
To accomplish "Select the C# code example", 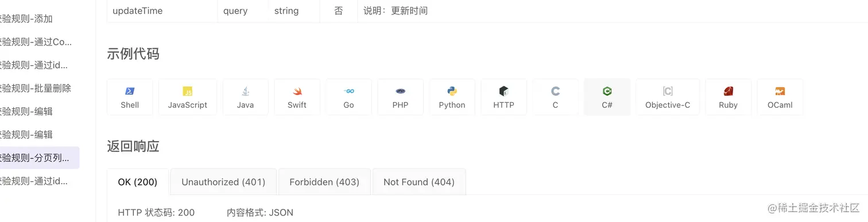I will click(x=607, y=97).
